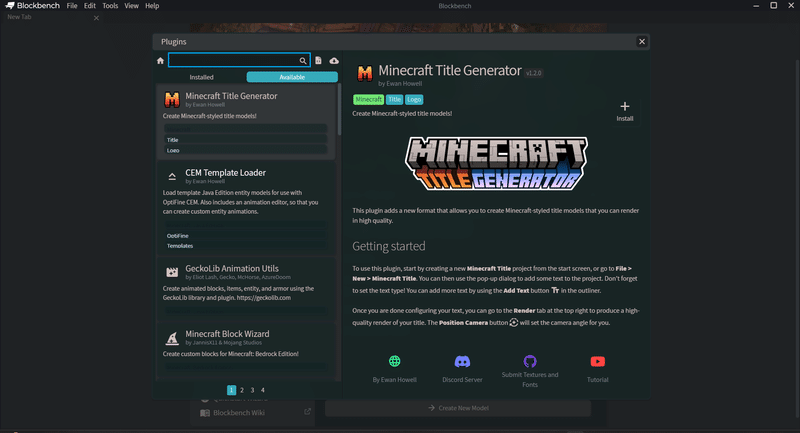Switch to the Available tab

coord(292,77)
